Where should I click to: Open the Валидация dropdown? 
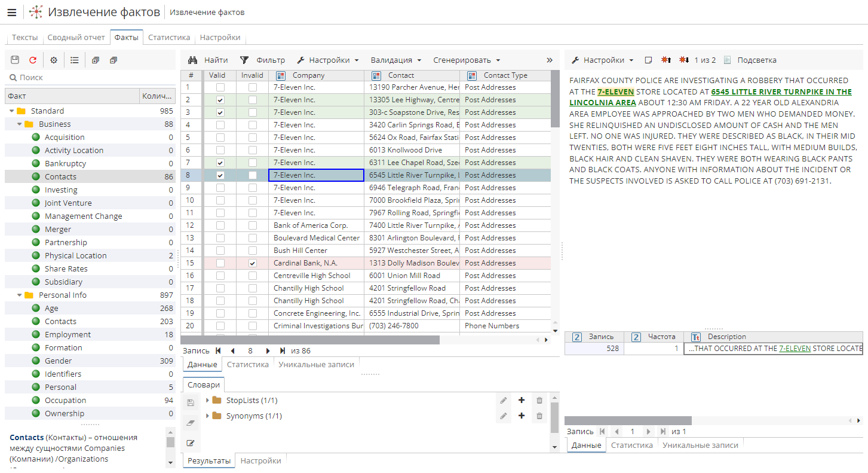pos(396,60)
